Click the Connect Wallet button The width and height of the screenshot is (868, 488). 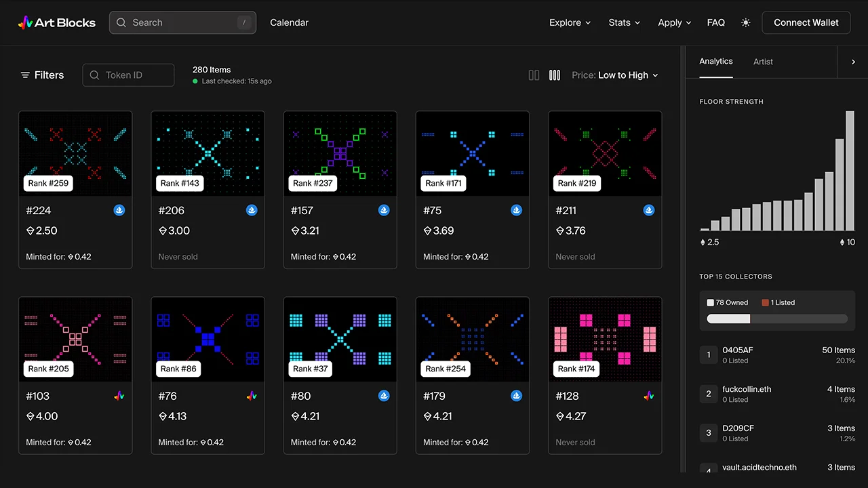point(806,22)
